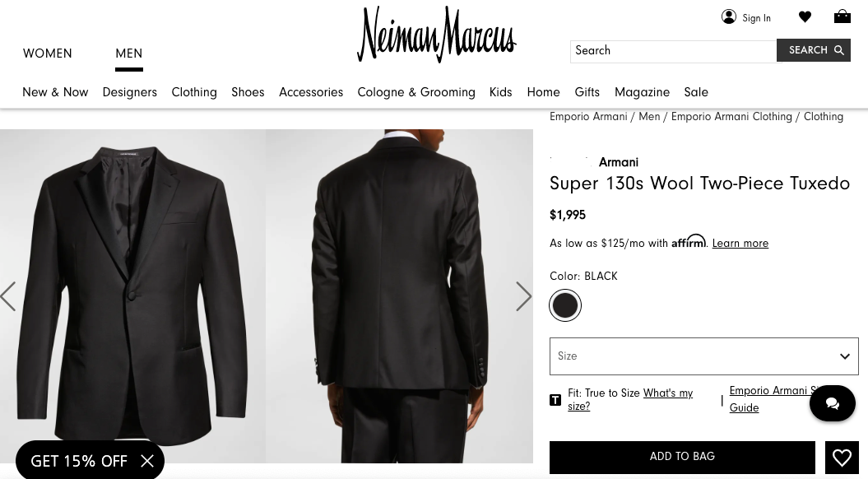
Task: Open the chat assistant bubble
Action: [x=833, y=403]
